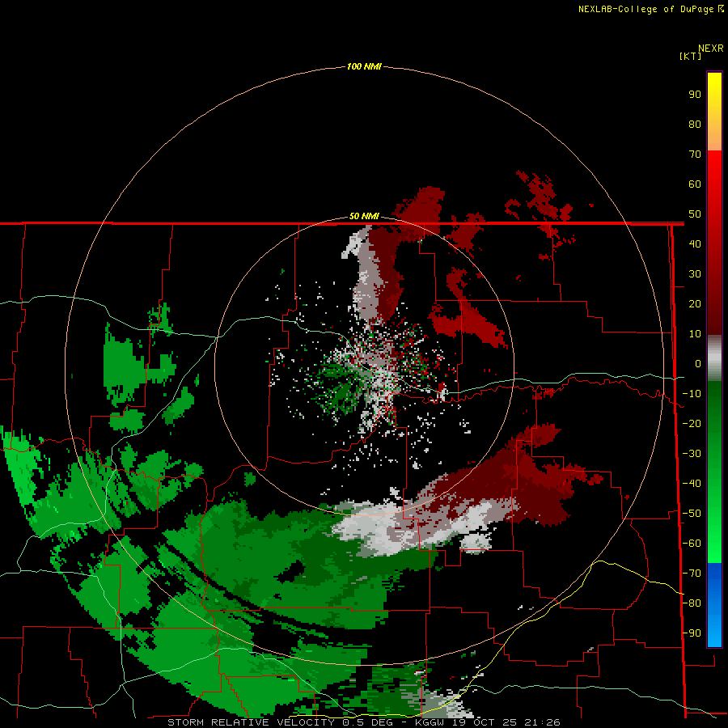
Task: Click the 50 value on velocity scale
Action: pos(695,214)
